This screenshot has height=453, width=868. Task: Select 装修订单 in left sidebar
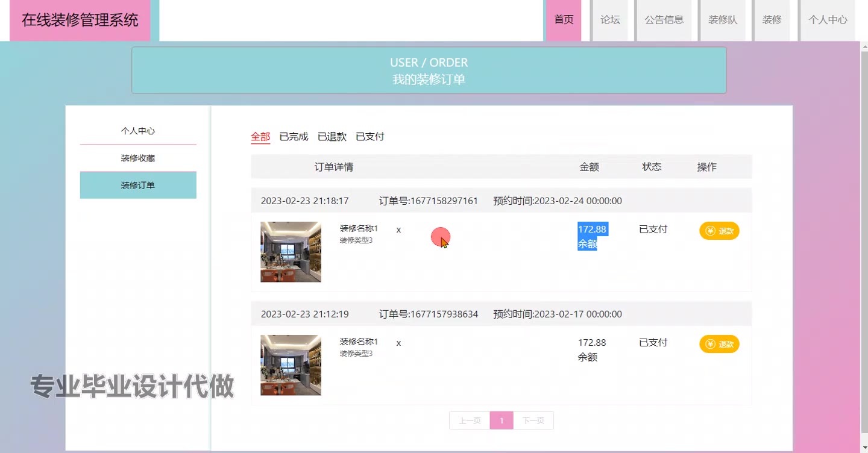pyautogui.click(x=138, y=186)
